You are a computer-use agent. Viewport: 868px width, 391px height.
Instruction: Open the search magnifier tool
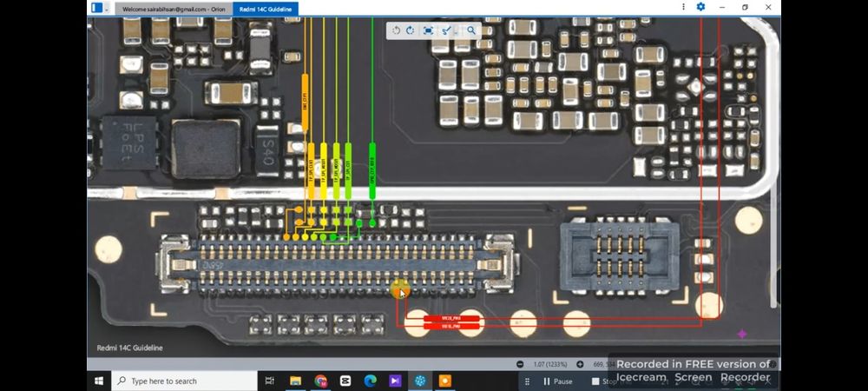(x=471, y=30)
